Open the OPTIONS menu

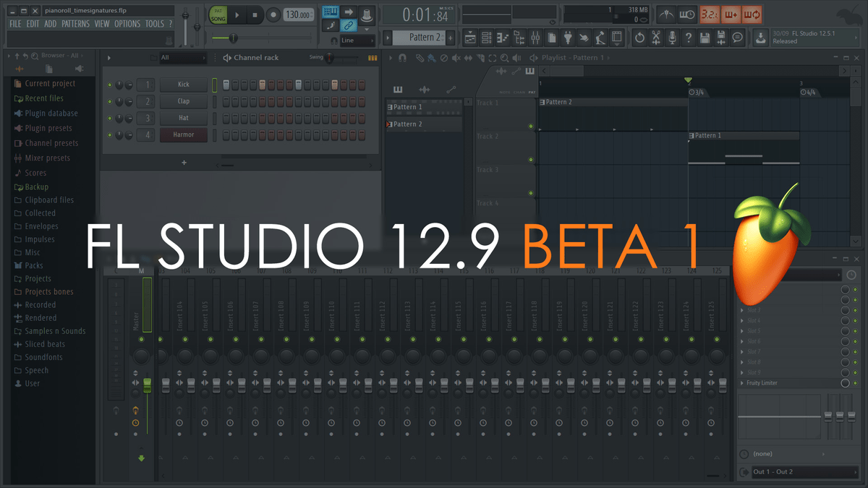(x=127, y=24)
